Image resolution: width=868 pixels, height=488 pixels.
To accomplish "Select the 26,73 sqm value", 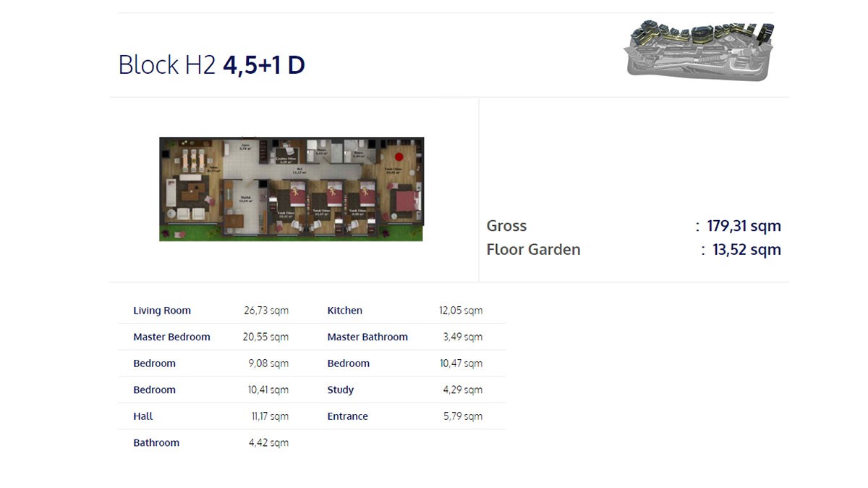I will click(x=266, y=311).
